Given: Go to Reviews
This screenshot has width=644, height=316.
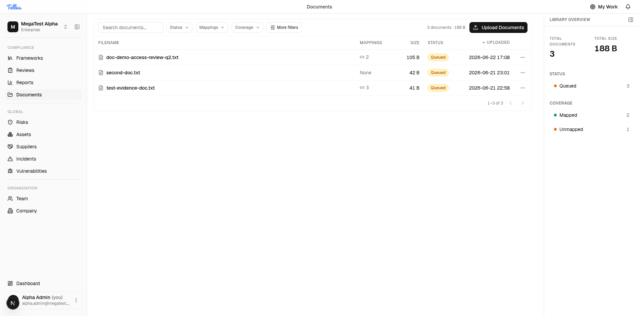Looking at the screenshot, I should coord(43,70).
